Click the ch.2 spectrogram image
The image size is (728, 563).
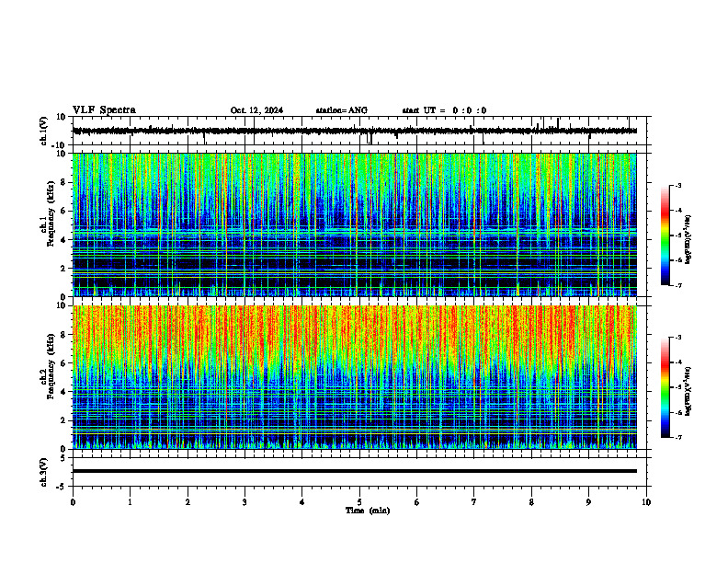coord(355,377)
